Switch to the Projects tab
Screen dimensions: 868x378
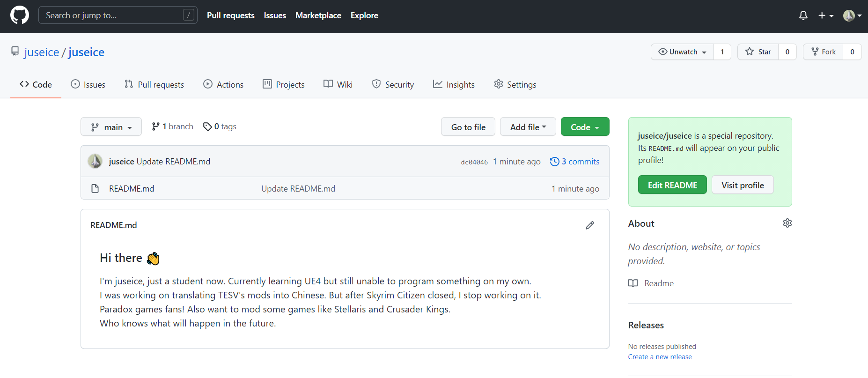(284, 84)
